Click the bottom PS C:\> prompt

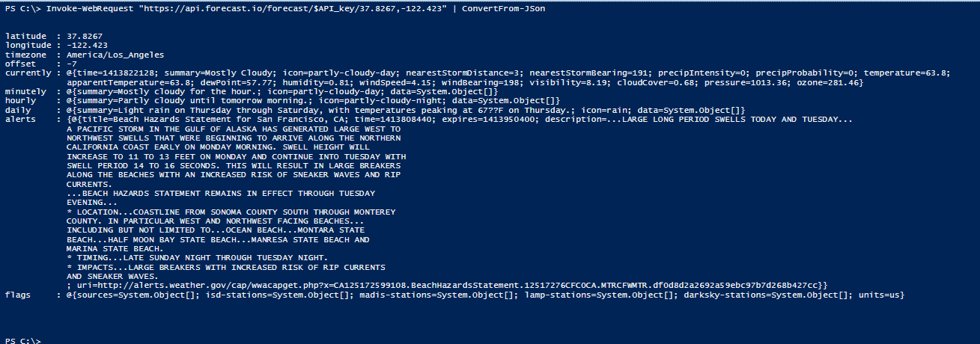coord(23,340)
